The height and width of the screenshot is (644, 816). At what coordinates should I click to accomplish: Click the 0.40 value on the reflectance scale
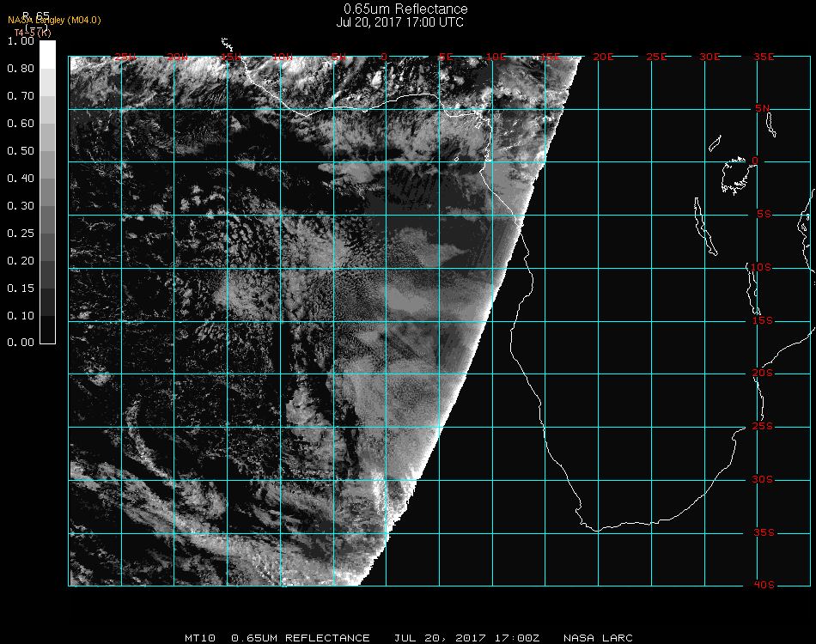[x=21, y=179]
